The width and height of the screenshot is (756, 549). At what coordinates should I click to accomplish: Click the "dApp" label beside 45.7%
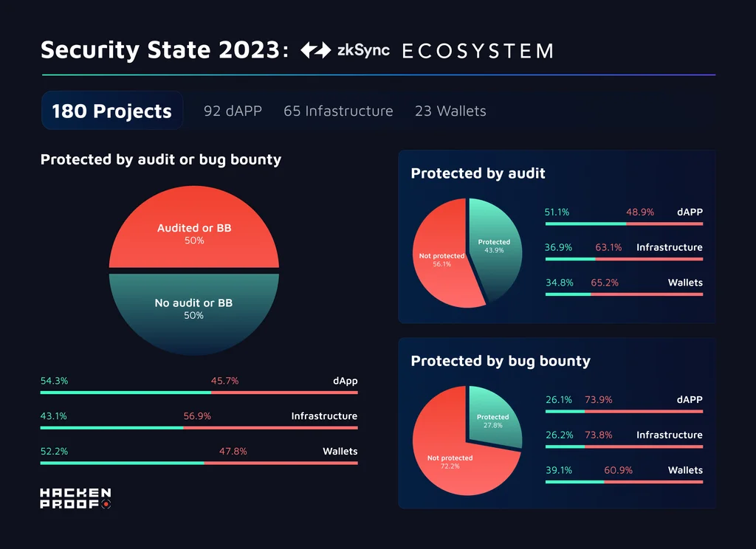point(346,381)
